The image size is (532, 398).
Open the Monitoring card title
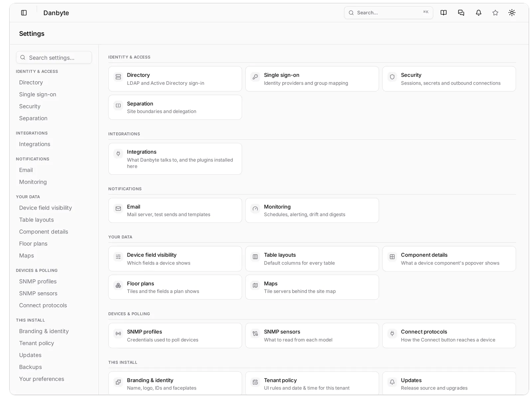point(277,207)
